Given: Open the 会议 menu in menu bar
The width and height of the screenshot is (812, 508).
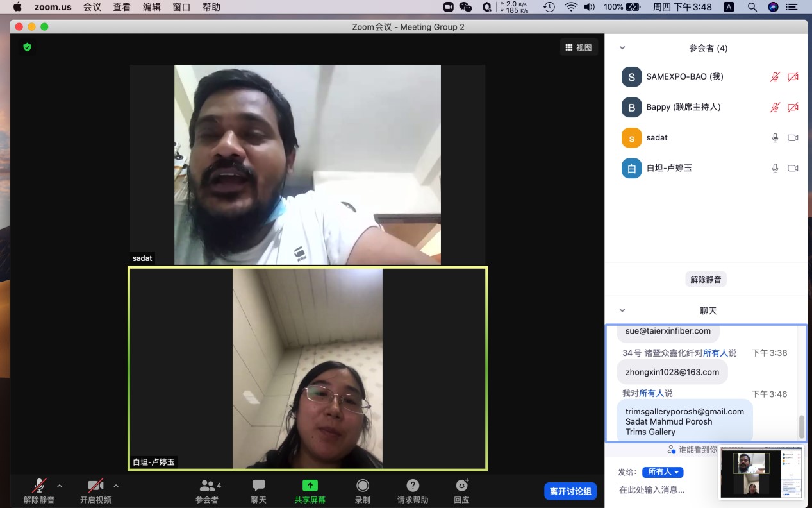Looking at the screenshot, I should click(92, 7).
